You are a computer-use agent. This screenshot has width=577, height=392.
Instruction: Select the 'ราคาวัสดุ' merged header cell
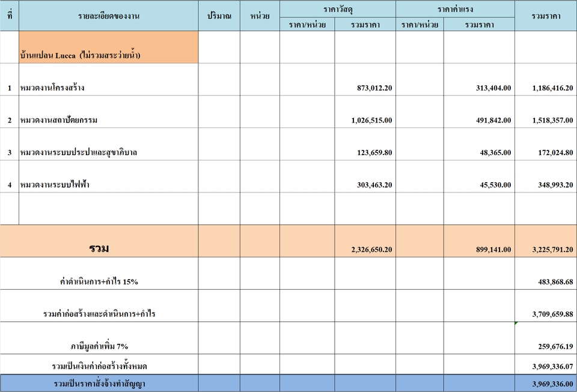338,9
